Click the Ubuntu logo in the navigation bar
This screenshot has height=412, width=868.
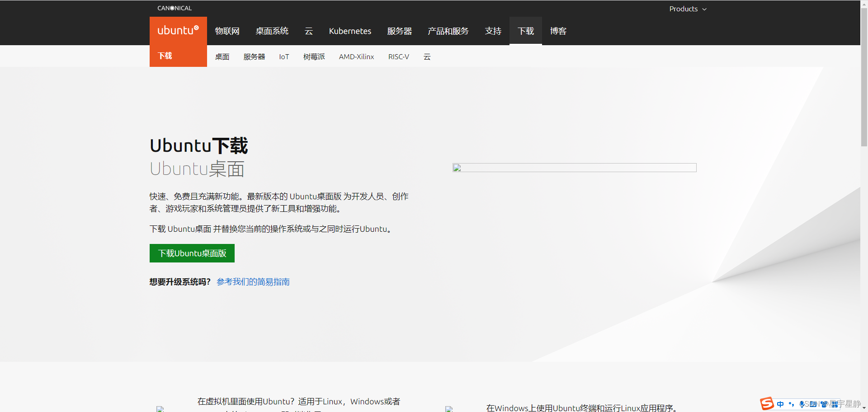pos(178,30)
